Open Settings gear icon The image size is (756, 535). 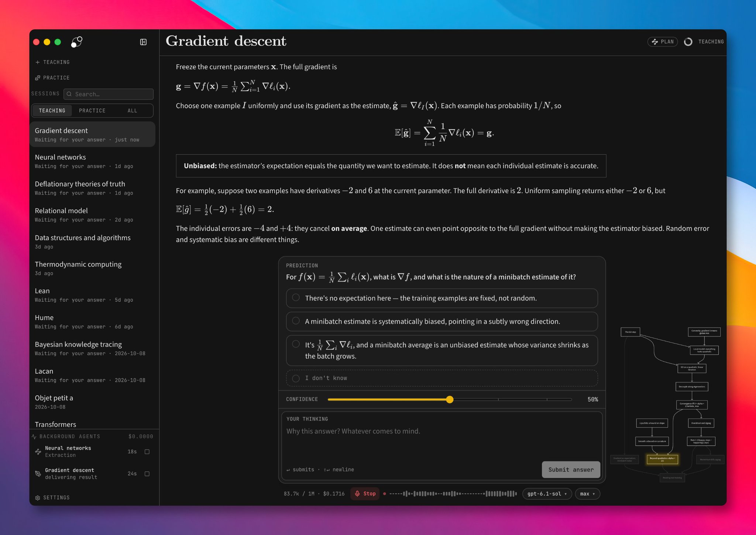click(x=38, y=498)
